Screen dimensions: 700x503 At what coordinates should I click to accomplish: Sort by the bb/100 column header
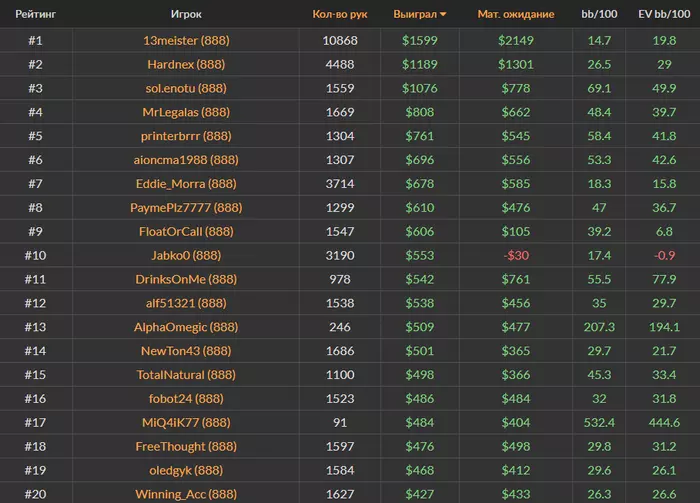point(599,15)
